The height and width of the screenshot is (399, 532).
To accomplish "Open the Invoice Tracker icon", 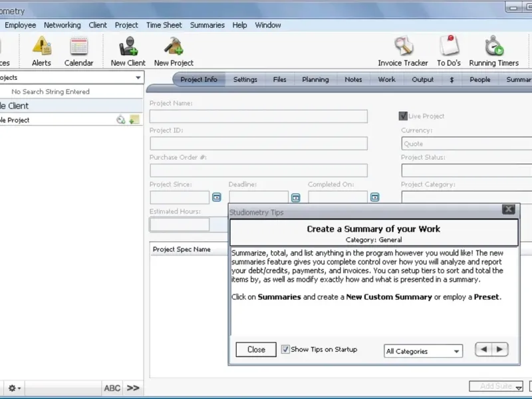I will point(403,51).
